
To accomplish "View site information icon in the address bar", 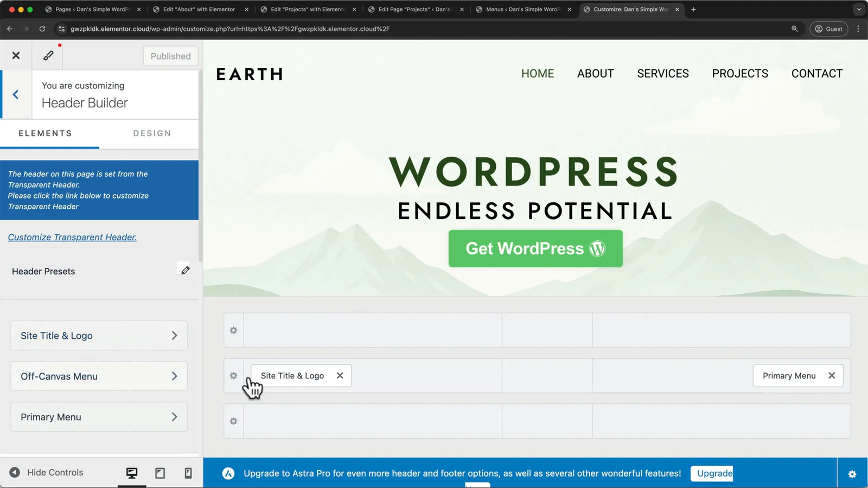I will [61, 29].
